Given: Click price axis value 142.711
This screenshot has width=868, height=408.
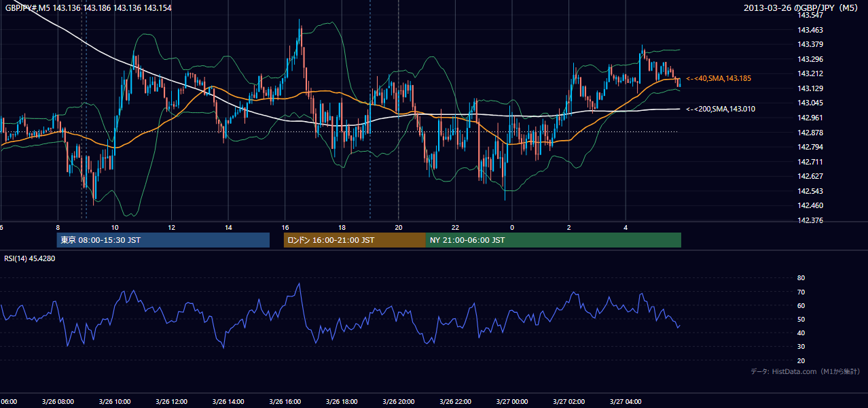Looking at the screenshot, I should (x=810, y=162).
